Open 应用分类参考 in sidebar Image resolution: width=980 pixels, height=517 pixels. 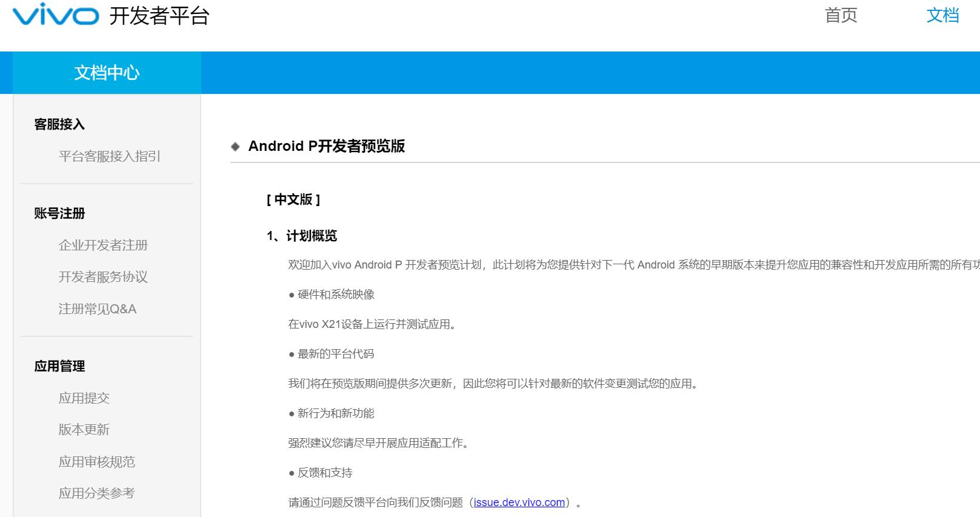point(97,493)
